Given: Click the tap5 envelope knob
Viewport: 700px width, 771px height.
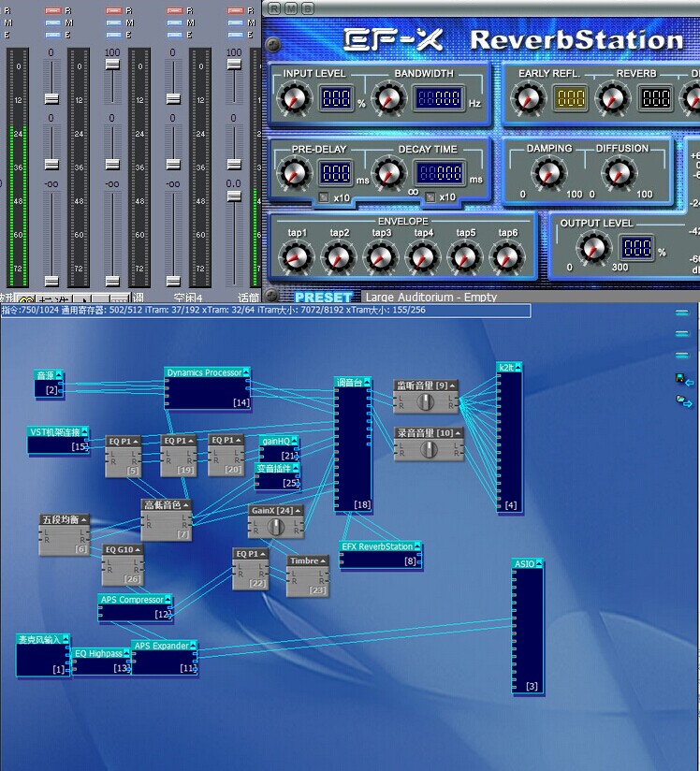Looking at the screenshot, I should [465, 257].
